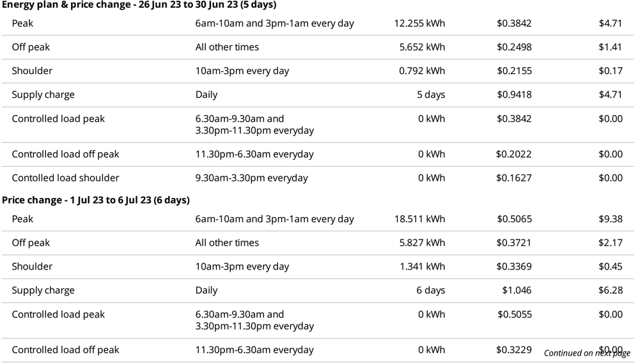Click the 'Energy plan & price change' heading
Image resolution: width=638 pixels, height=364 pixels.
pyautogui.click(x=139, y=4)
